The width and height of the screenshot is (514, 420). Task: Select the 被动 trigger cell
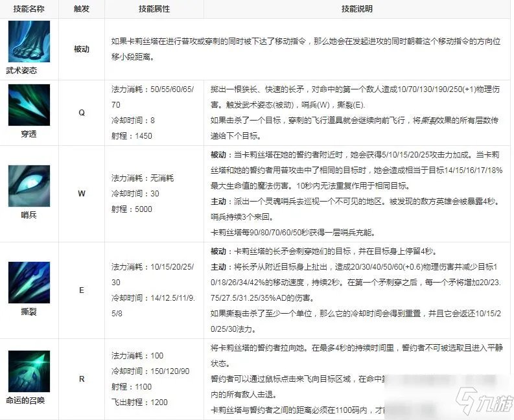pos(82,49)
